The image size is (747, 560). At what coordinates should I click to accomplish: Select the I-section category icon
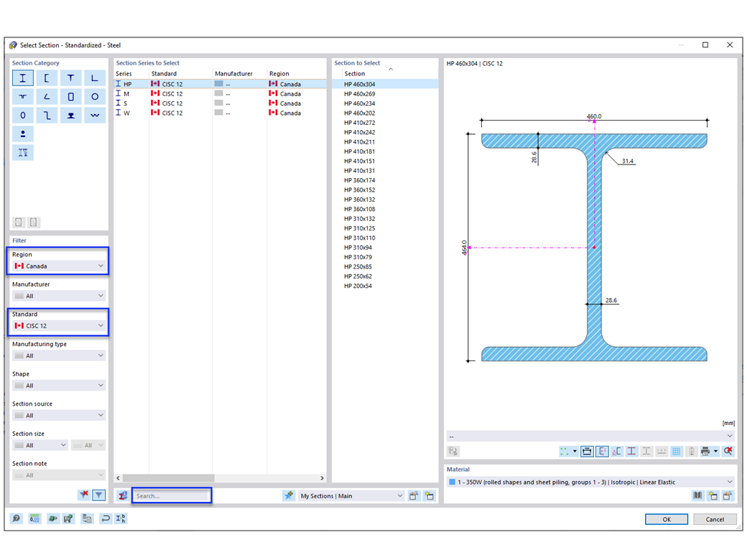pos(22,78)
